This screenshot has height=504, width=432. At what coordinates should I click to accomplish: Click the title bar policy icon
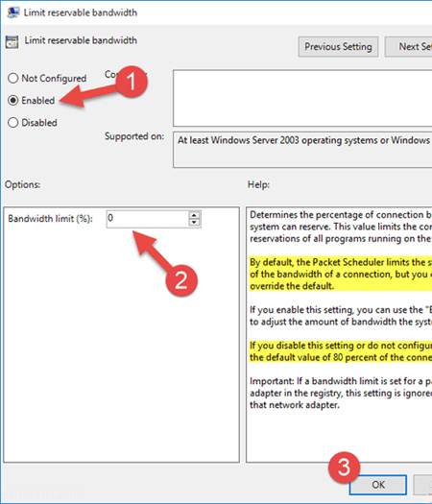point(13,12)
